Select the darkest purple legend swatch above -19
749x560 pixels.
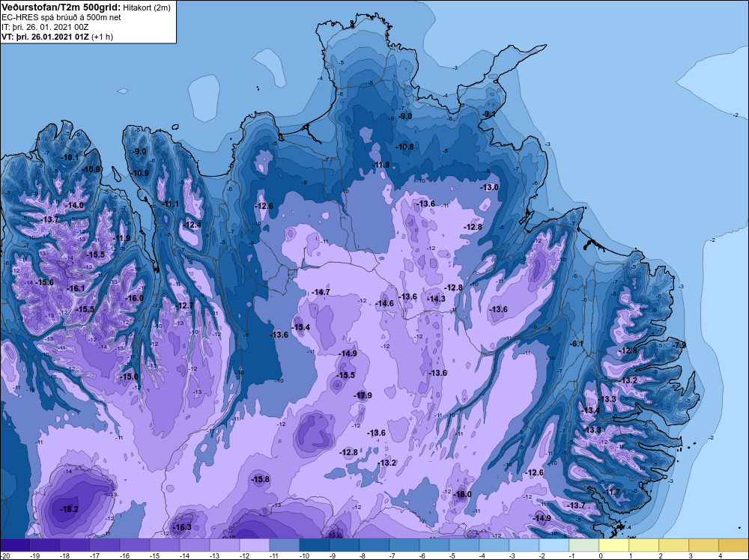(45, 545)
